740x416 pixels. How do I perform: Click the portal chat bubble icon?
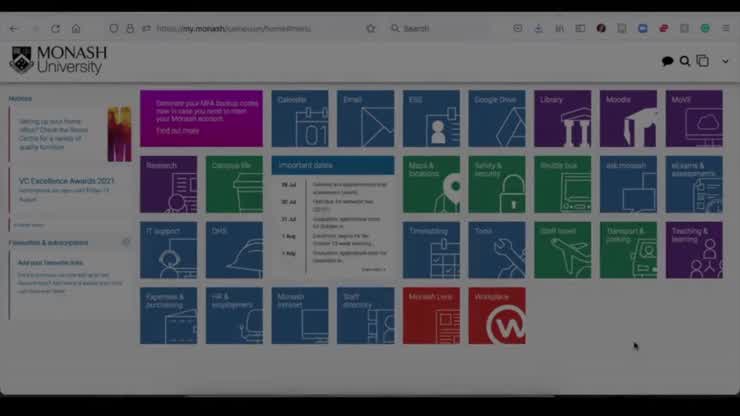tap(667, 61)
